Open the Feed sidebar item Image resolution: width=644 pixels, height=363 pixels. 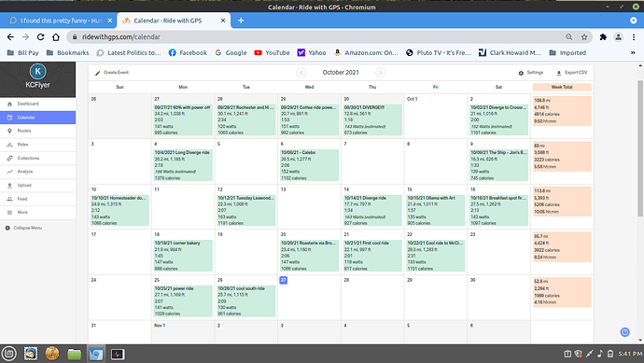point(37,199)
